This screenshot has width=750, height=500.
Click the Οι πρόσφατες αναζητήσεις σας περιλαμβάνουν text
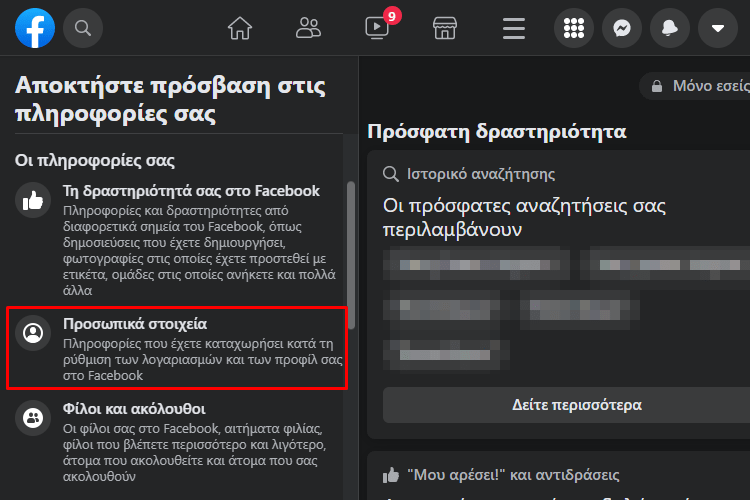coord(524,218)
